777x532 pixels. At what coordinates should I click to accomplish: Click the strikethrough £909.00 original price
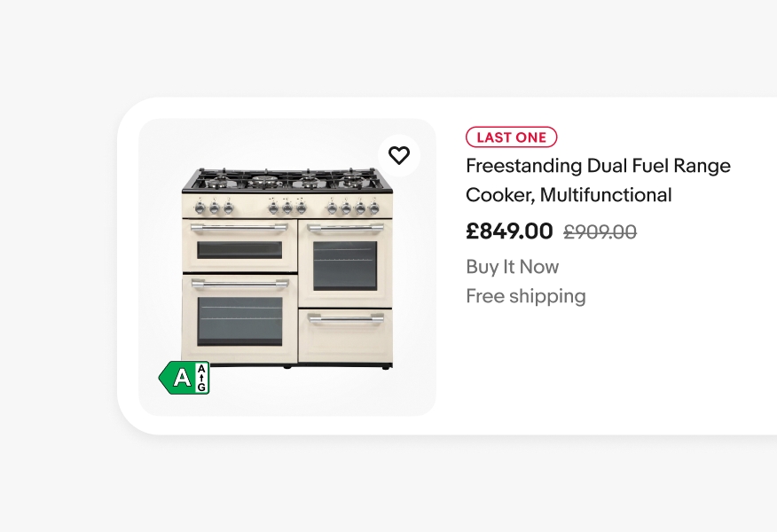(x=600, y=231)
